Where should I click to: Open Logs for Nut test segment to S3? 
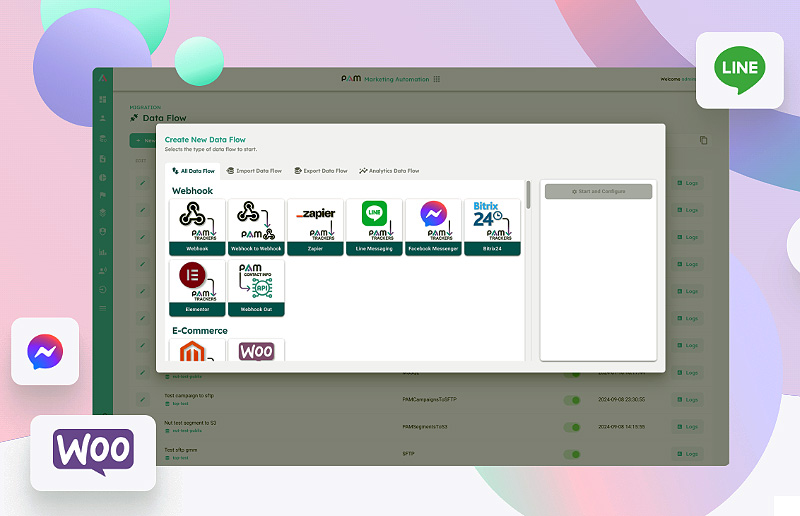pos(687,427)
